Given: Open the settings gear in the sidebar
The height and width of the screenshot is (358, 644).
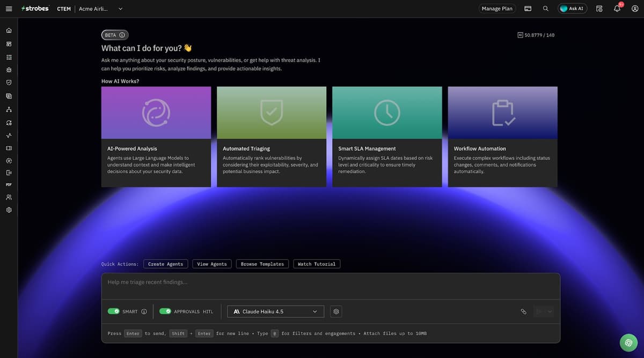Looking at the screenshot, I should click(9, 210).
